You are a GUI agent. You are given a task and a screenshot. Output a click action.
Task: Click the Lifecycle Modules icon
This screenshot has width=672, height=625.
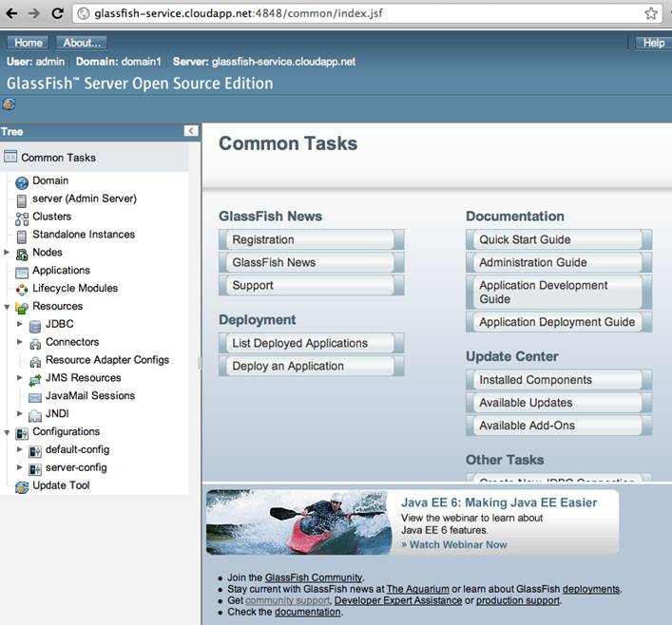(22, 289)
